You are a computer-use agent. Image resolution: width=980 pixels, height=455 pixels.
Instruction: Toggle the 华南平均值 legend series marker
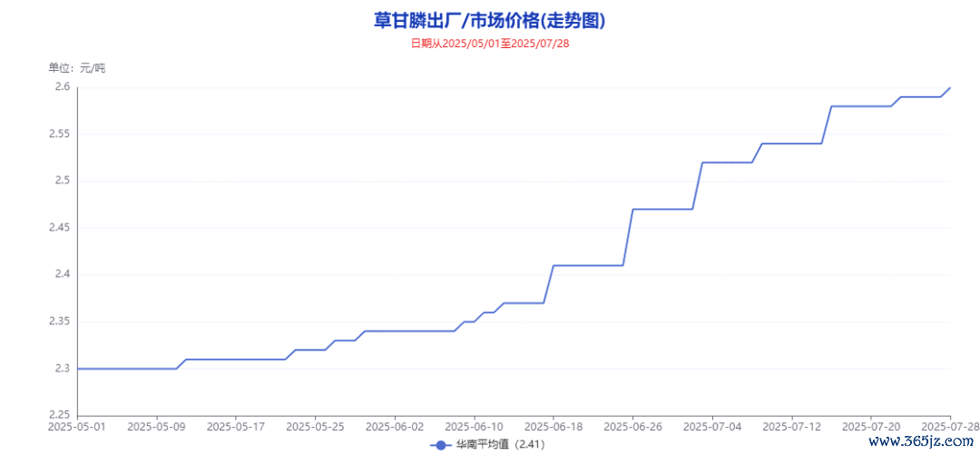(441, 445)
